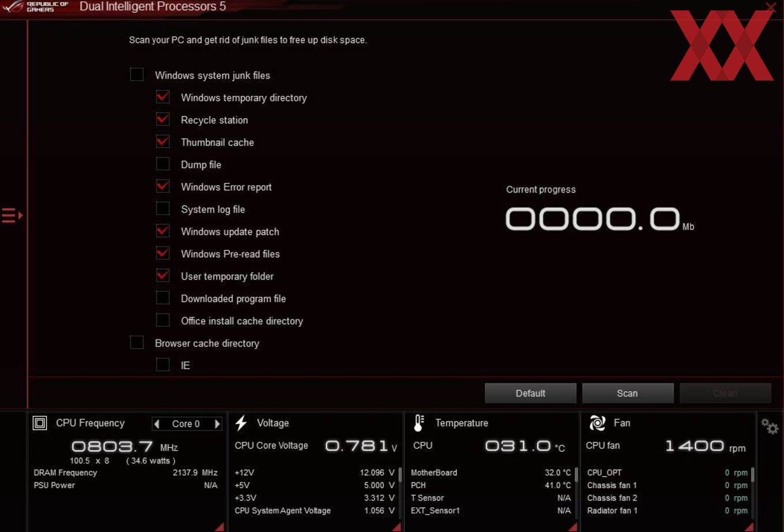Switch to previous core with left arrow
This screenshot has height=532, width=784.
[x=156, y=424]
